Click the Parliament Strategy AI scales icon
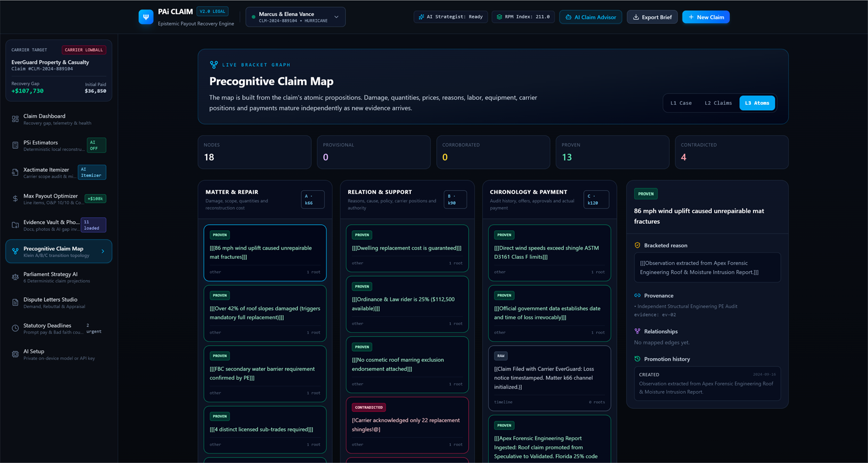This screenshot has height=463, width=868. coord(15,277)
